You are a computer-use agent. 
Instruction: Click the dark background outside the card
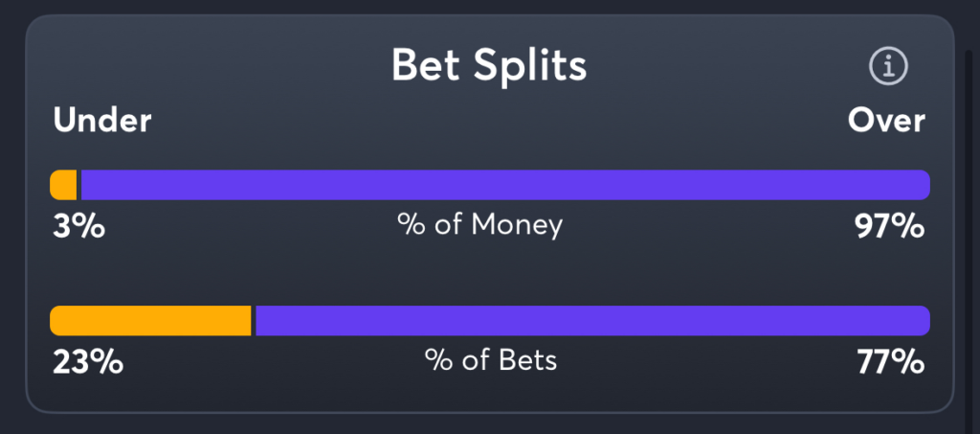(x=12, y=218)
